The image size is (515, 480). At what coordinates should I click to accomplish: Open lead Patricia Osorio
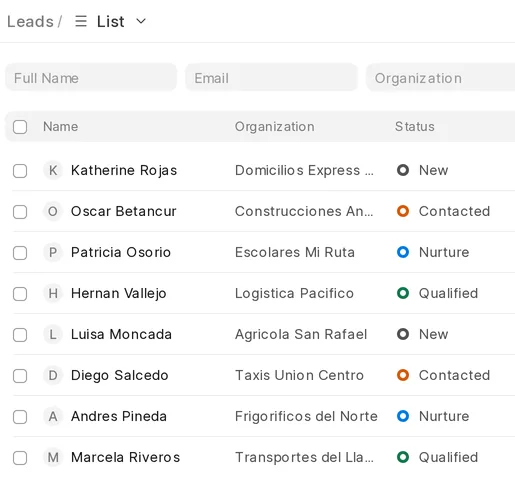121,252
